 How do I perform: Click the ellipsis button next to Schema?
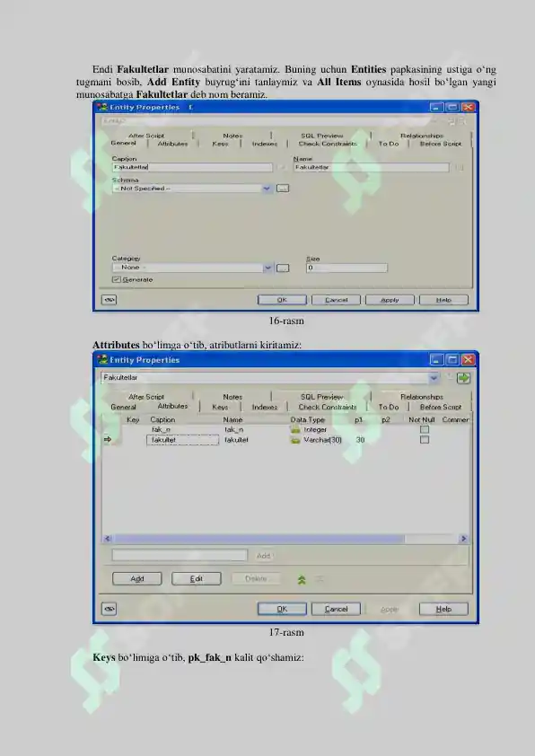(x=283, y=189)
